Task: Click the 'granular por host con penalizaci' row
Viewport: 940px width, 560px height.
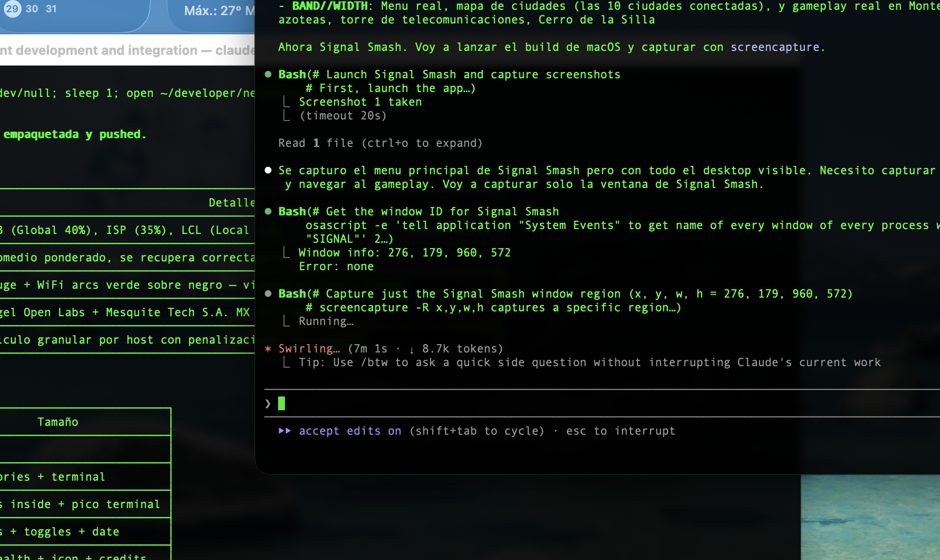Action: 127,340
